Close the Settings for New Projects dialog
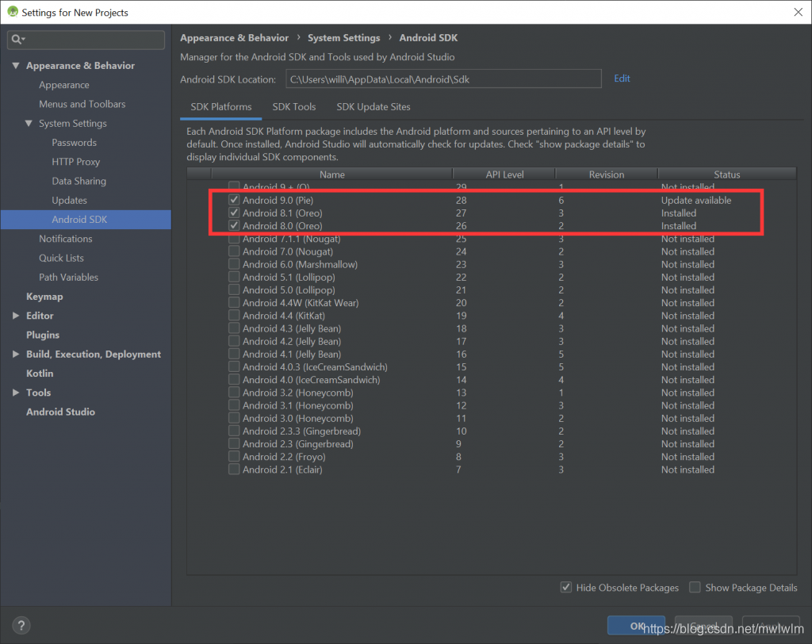This screenshot has height=644, width=812. pos(798,12)
